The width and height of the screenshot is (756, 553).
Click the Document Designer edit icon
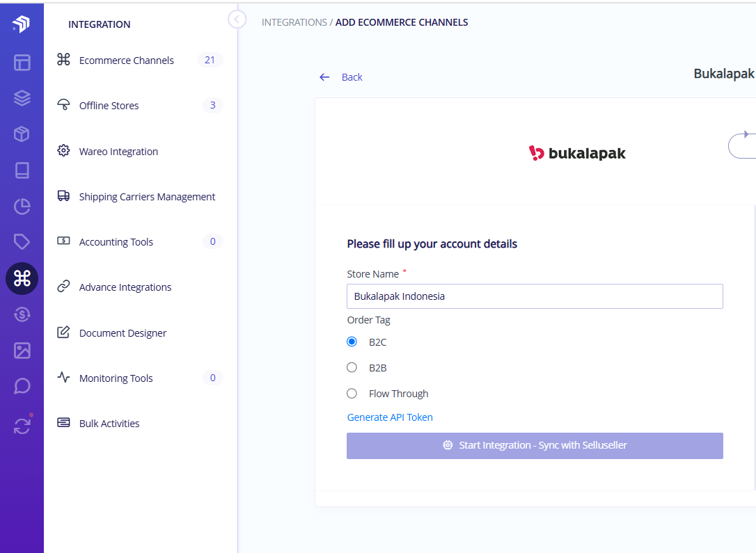coord(63,332)
